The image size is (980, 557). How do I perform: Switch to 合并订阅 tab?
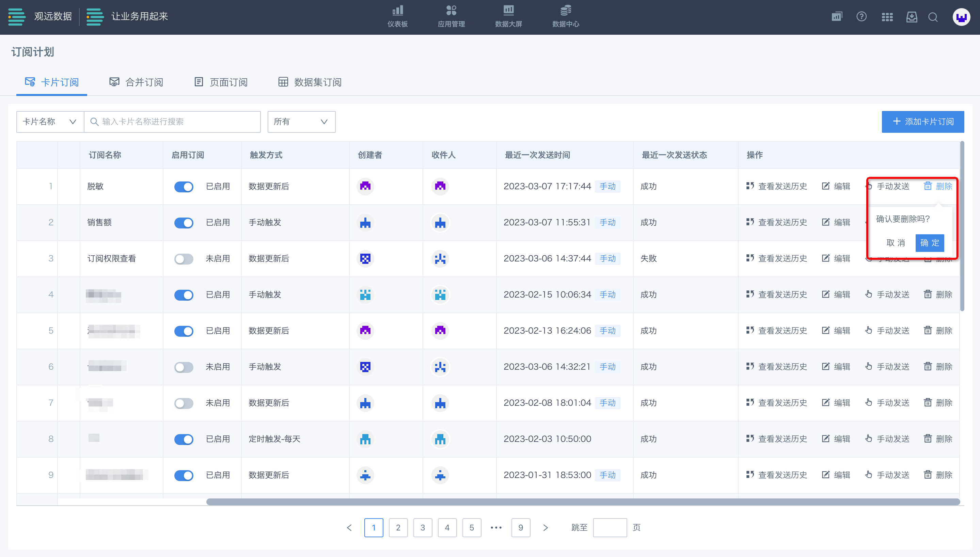(136, 82)
